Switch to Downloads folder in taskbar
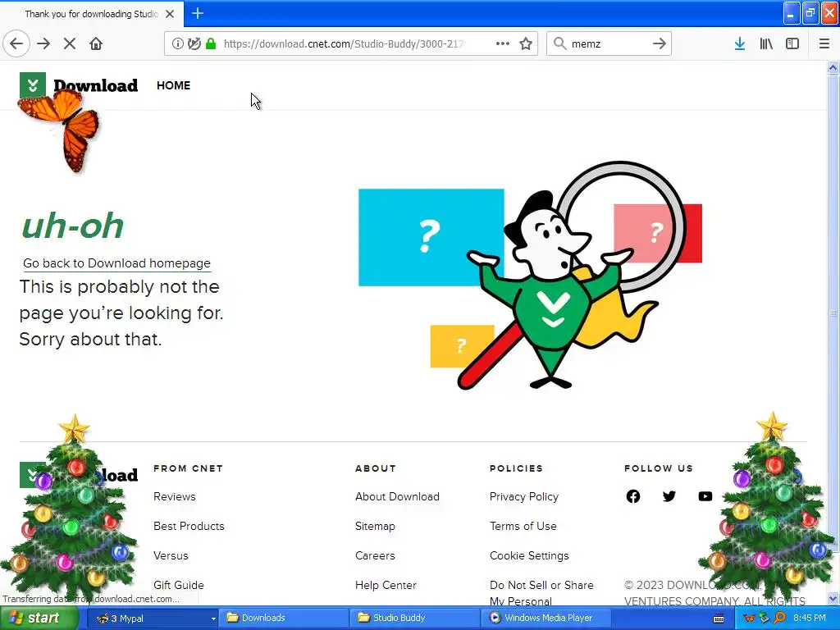 [284, 619]
